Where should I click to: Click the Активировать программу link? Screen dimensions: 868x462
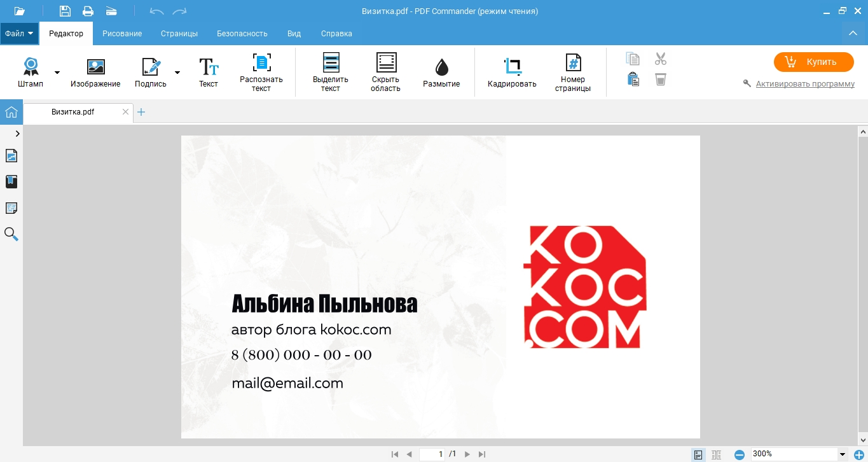pyautogui.click(x=805, y=84)
